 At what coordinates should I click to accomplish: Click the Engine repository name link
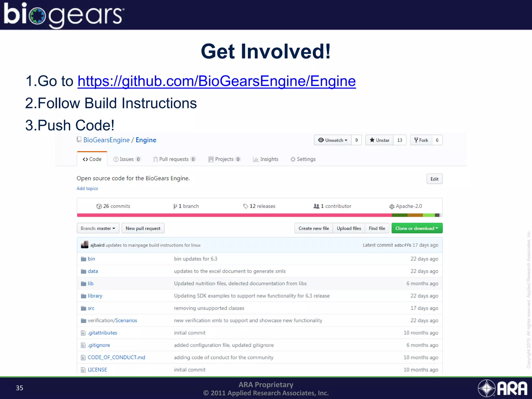pos(146,140)
